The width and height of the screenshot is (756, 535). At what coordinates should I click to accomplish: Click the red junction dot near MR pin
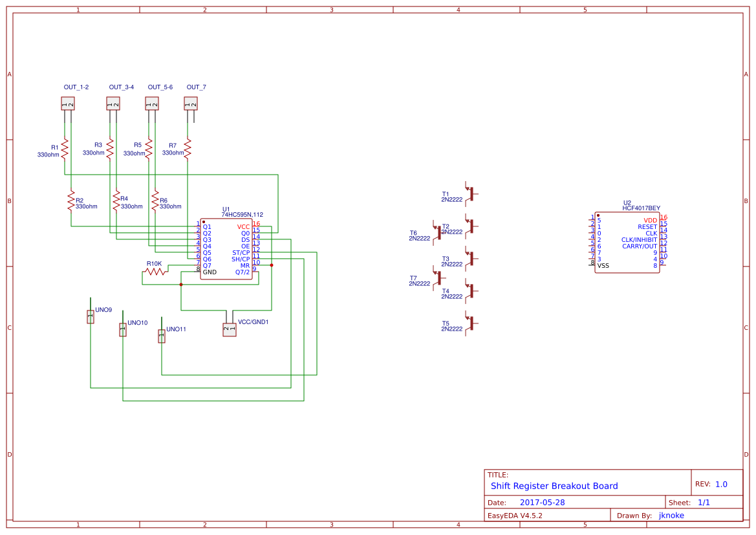click(271, 264)
